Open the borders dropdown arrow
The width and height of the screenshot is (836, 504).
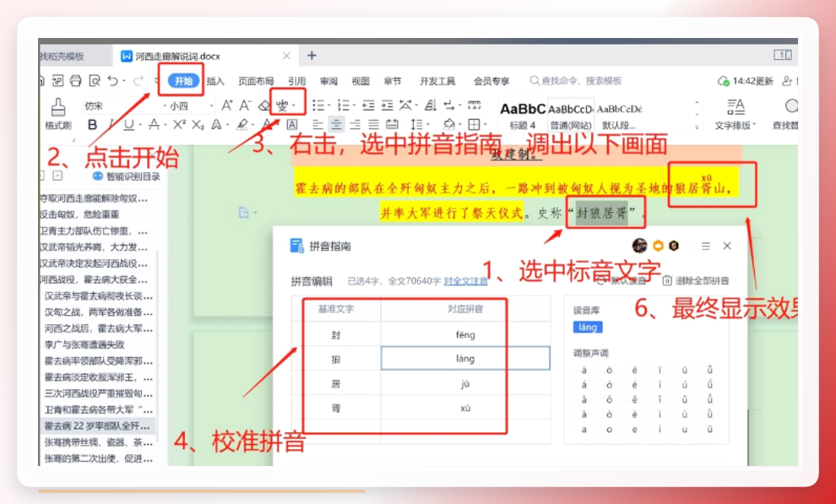484,125
